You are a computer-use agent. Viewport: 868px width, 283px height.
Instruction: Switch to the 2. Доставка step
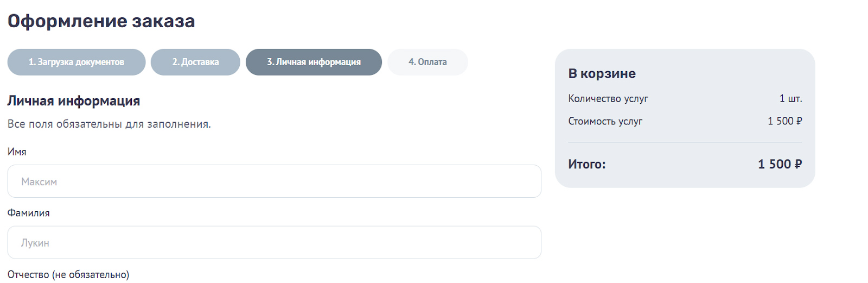click(195, 62)
